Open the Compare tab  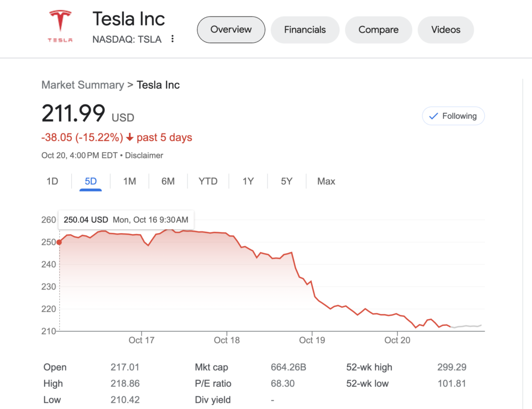pos(378,30)
